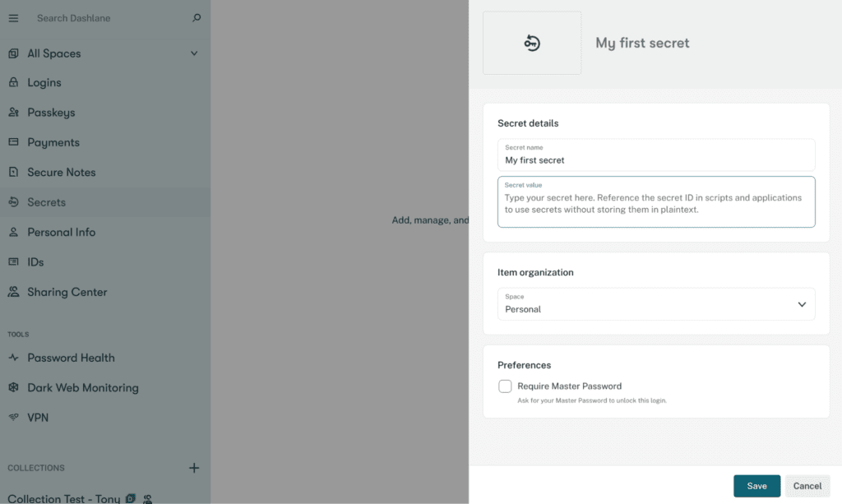Collapse the All Spaces dropdown

194,53
